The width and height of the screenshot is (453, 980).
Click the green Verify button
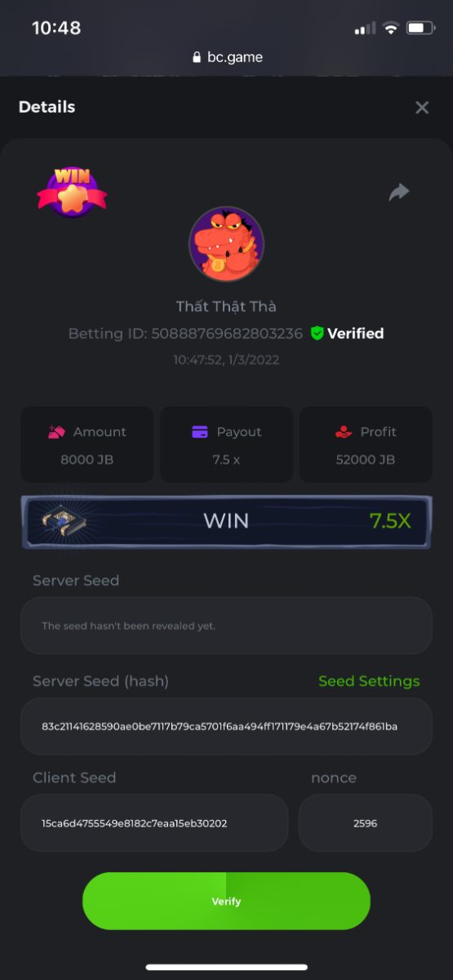pyautogui.click(x=226, y=901)
